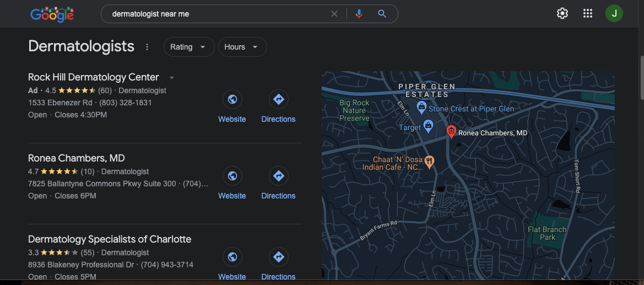The height and width of the screenshot is (285, 644).
Task: Open Dermatology Specialists of Charlotte listing title
Action: pos(110,239)
